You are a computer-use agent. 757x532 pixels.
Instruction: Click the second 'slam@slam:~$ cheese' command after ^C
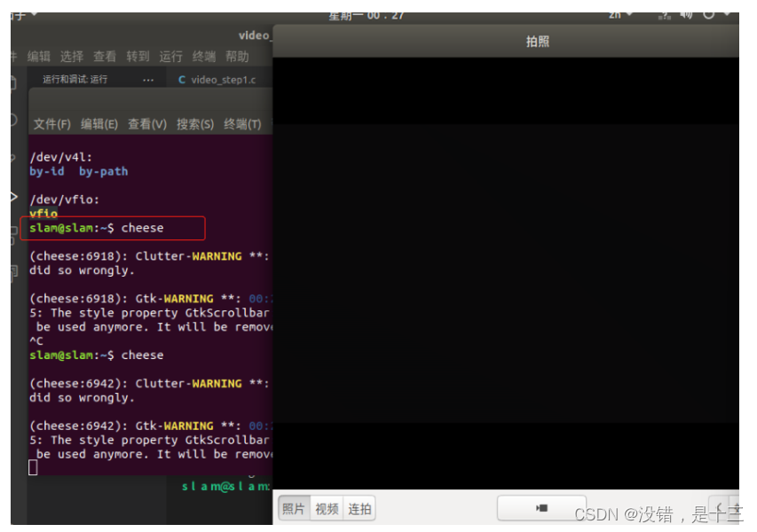pyautogui.click(x=97, y=355)
